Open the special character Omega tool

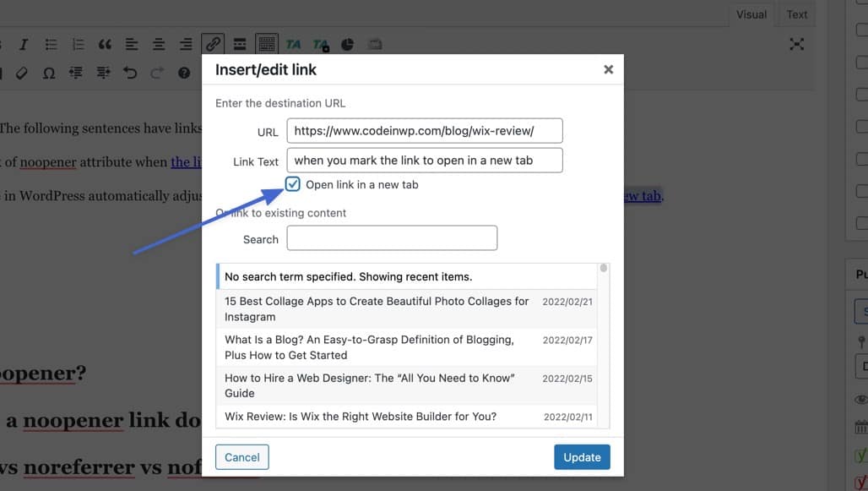(x=49, y=74)
